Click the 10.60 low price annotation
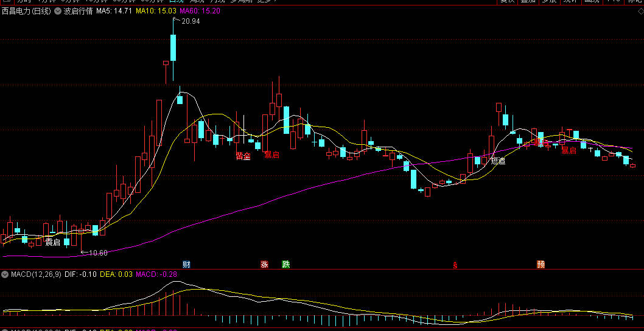This screenshot has width=644, height=331. 97,253
